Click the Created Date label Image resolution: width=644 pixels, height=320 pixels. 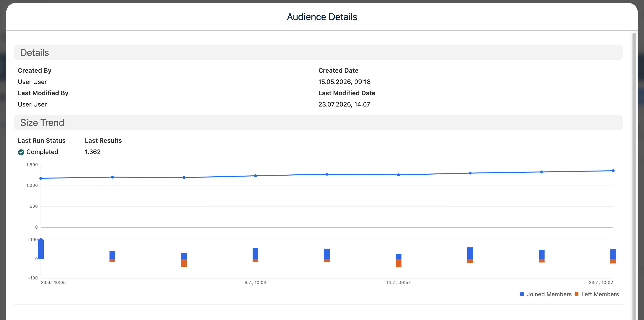[x=338, y=71]
